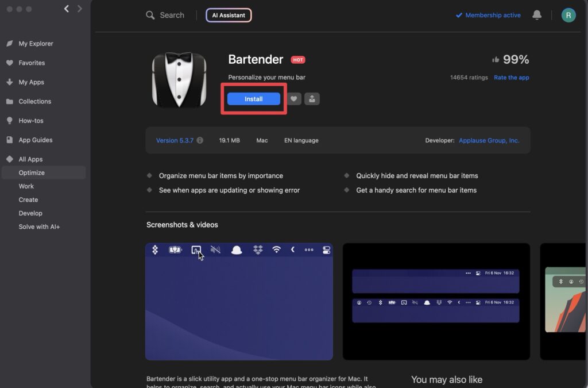Click 'Get a handy search for menu bar items'
This screenshot has height=388, width=588.
(416, 190)
